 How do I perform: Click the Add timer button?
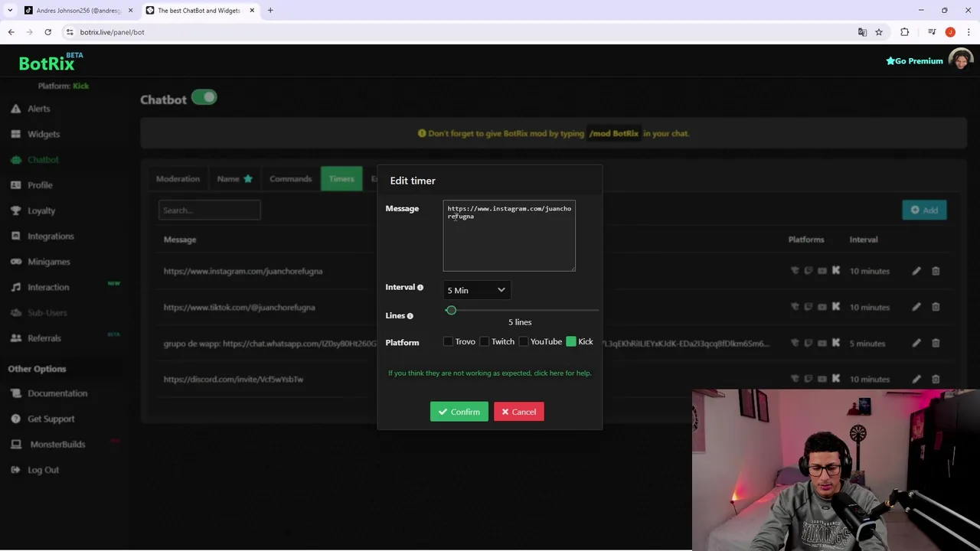924,210
